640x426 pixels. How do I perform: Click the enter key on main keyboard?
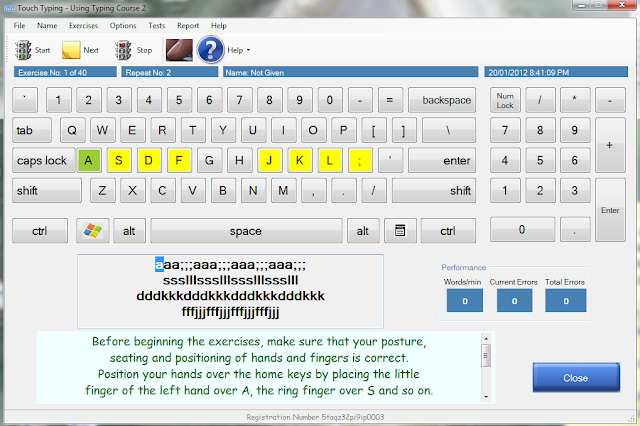pyautogui.click(x=442, y=160)
